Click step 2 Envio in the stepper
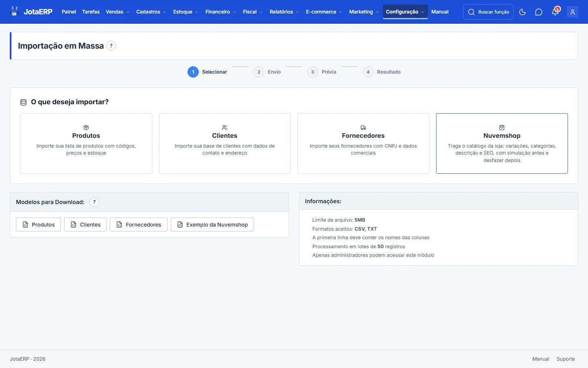 point(267,72)
